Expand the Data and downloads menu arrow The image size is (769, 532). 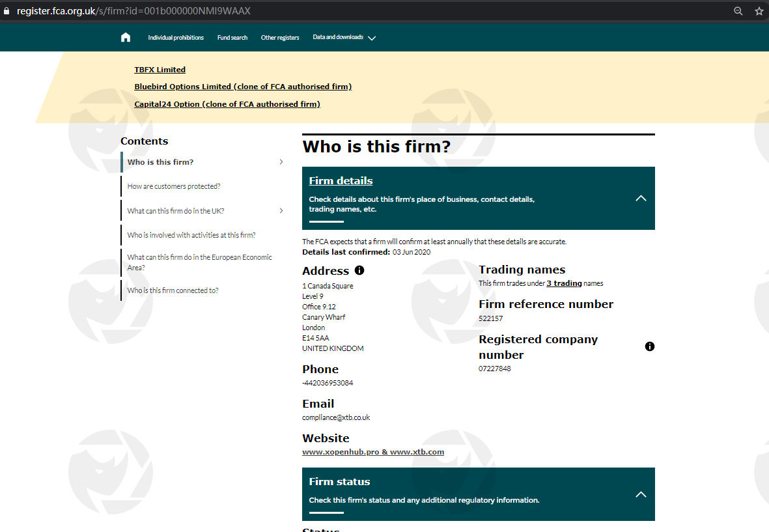pos(372,38)
